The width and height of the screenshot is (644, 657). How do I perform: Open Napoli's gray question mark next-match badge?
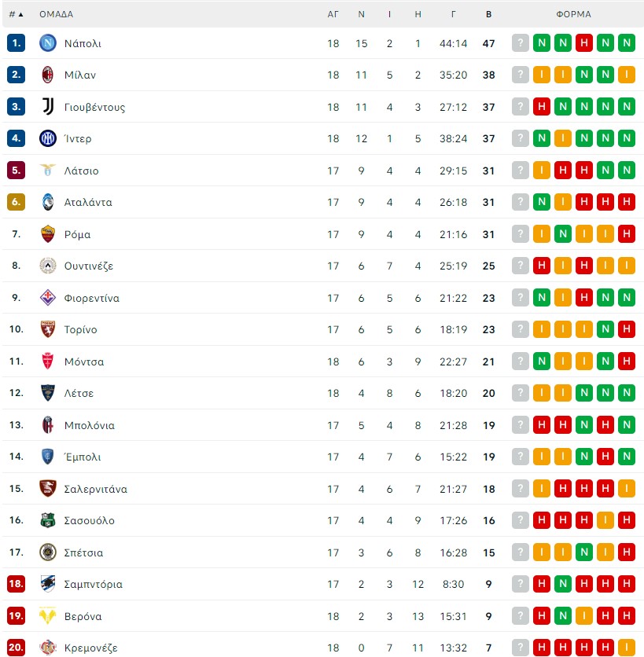[x=521, y=42]
